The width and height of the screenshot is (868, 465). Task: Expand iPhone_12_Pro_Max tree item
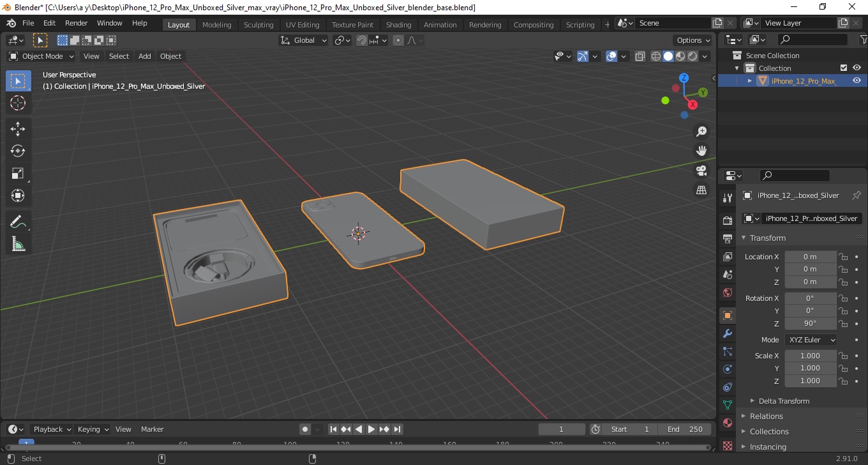tap(750, 80)
